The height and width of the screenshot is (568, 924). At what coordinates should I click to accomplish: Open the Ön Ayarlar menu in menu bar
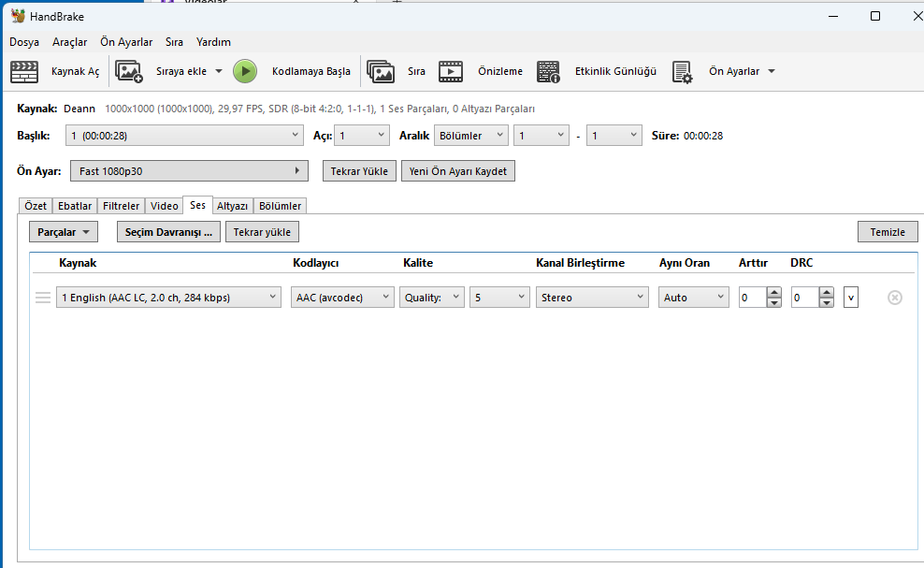[x=126, y=42]
